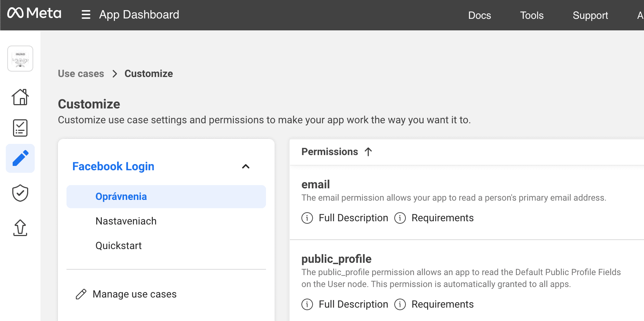Click the Facebook Login heading
Viewport: 644px width, 321px height.
pos(113,166)
